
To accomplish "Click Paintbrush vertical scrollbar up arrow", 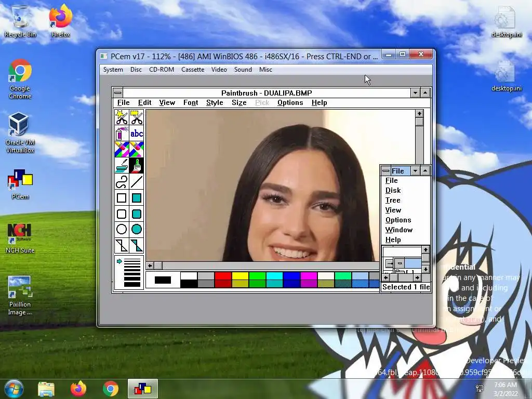I will click(x=419, y=114).
